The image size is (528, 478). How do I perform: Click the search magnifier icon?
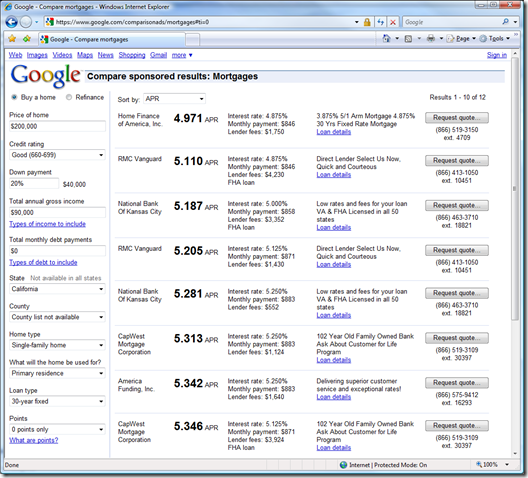[505, 22]
